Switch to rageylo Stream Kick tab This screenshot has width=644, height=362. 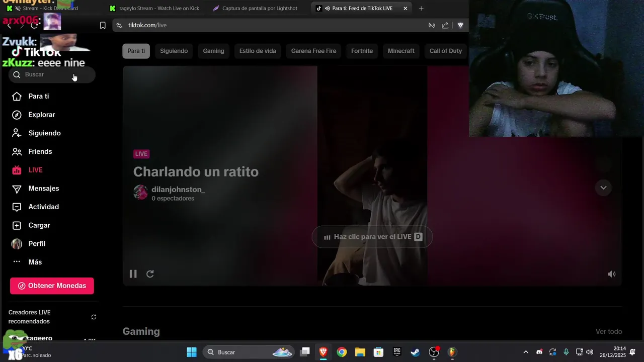pos(155,8)
